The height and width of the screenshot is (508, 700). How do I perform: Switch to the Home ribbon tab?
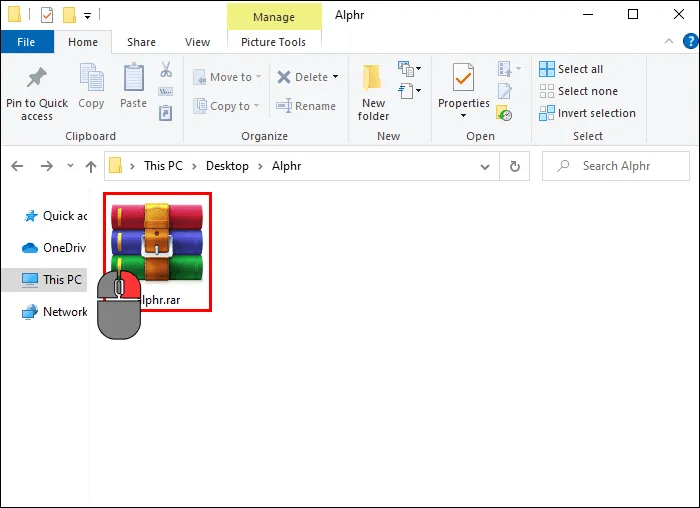[x=83, y=42]
